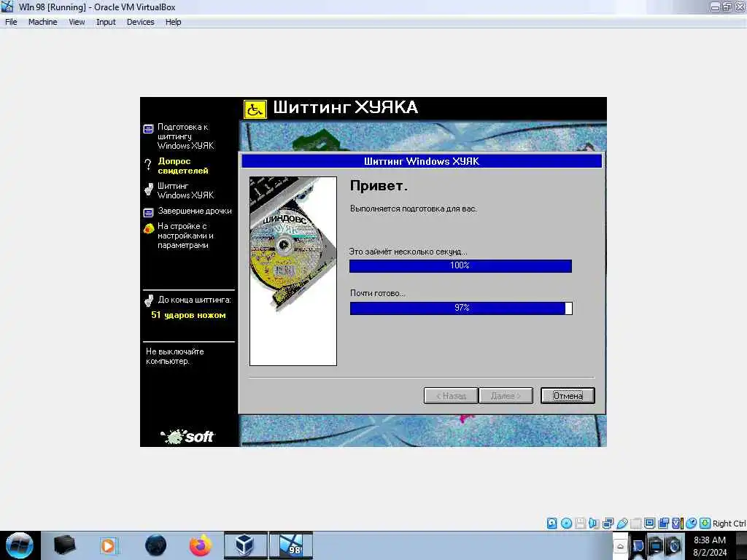Open the Machine menu
Viewport: 747px width, 560px height.
pyautogui.click(x=42, y=22)
